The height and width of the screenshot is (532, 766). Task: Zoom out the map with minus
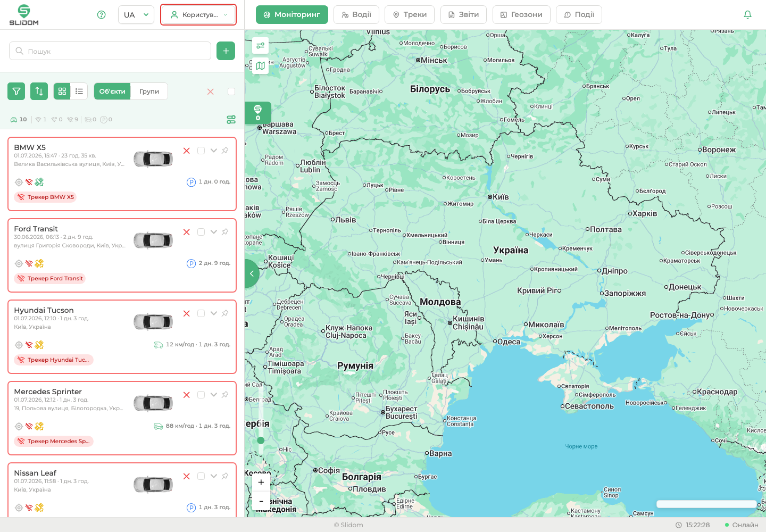point(261,501)
